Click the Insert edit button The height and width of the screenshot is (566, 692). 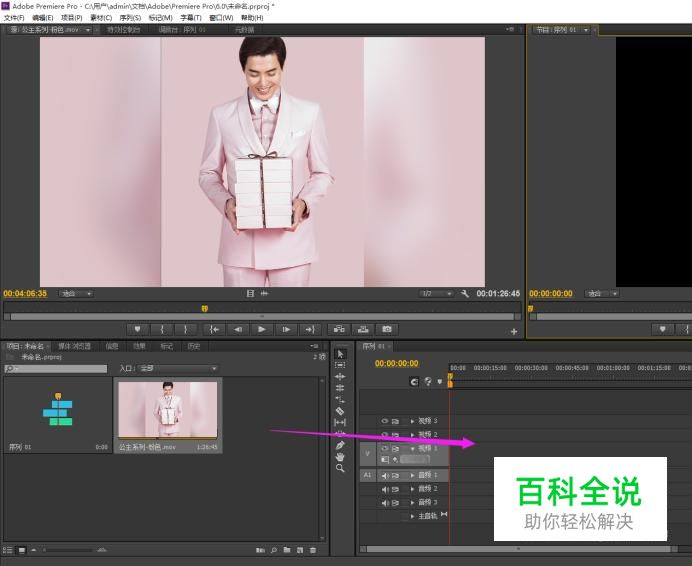[339, 329]
